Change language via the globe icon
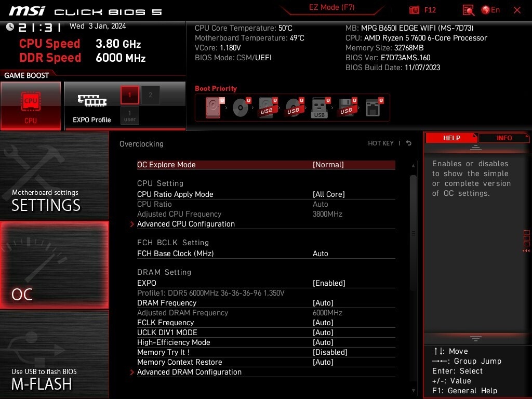This screenshot has height=399, width=532. point(486,10)
